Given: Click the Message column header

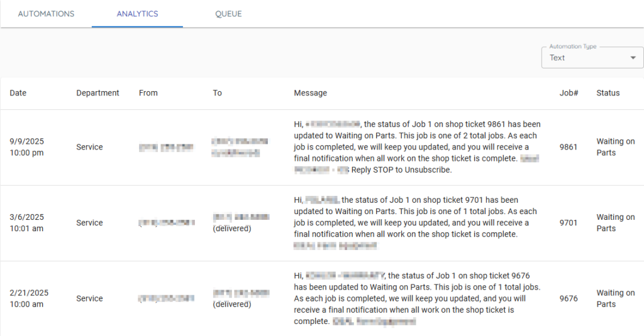Looking at the screenshot, I should coord(310,93).
